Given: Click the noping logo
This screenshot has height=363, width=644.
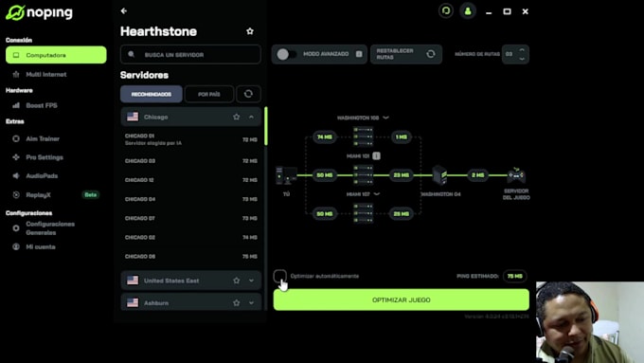Looking at the screenshot, I should click(40, 12).
